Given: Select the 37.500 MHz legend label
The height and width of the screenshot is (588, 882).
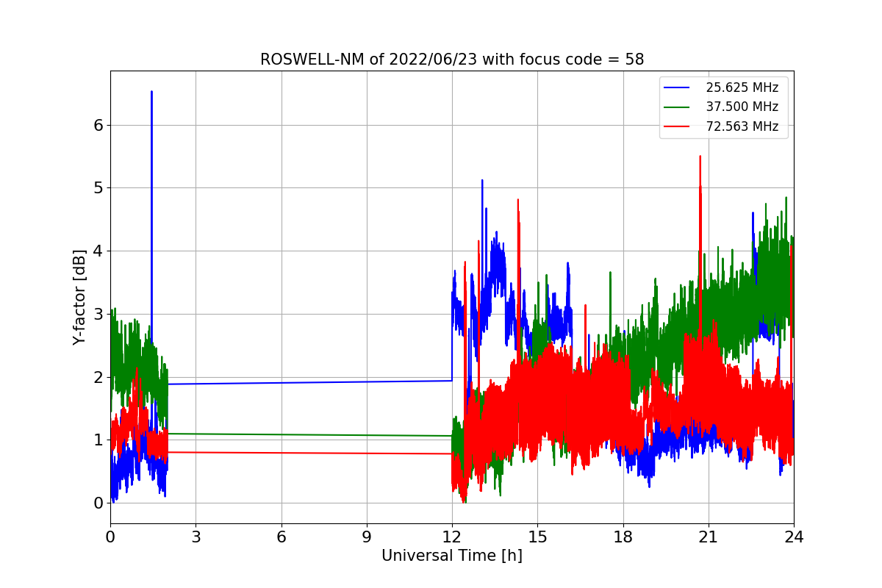Looking at the screenshot, I should (x=742, y=107).
